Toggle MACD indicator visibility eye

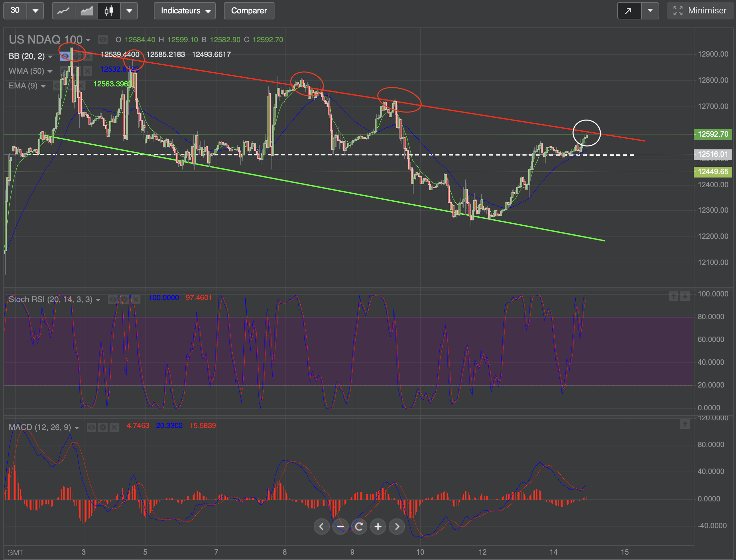91,427
